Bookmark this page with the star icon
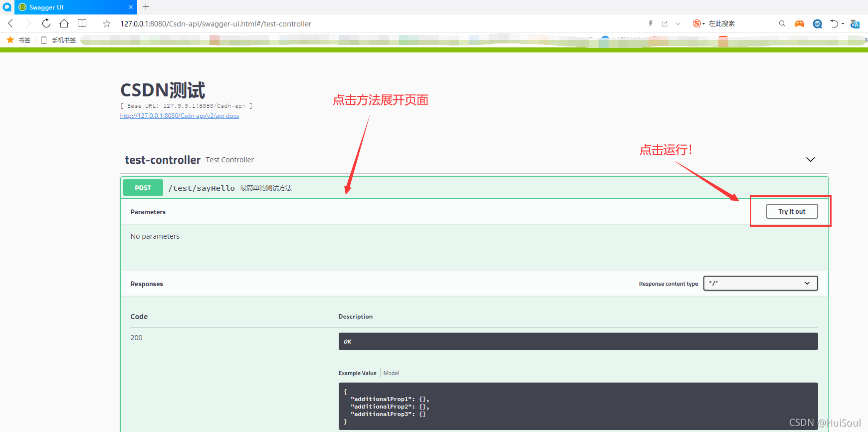 point(107,23)
